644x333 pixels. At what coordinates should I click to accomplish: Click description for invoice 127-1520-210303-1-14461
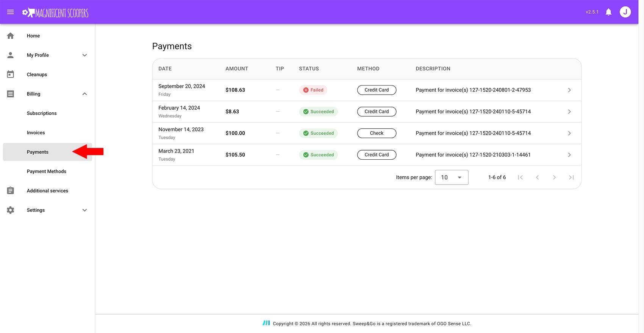click(473, 155)
